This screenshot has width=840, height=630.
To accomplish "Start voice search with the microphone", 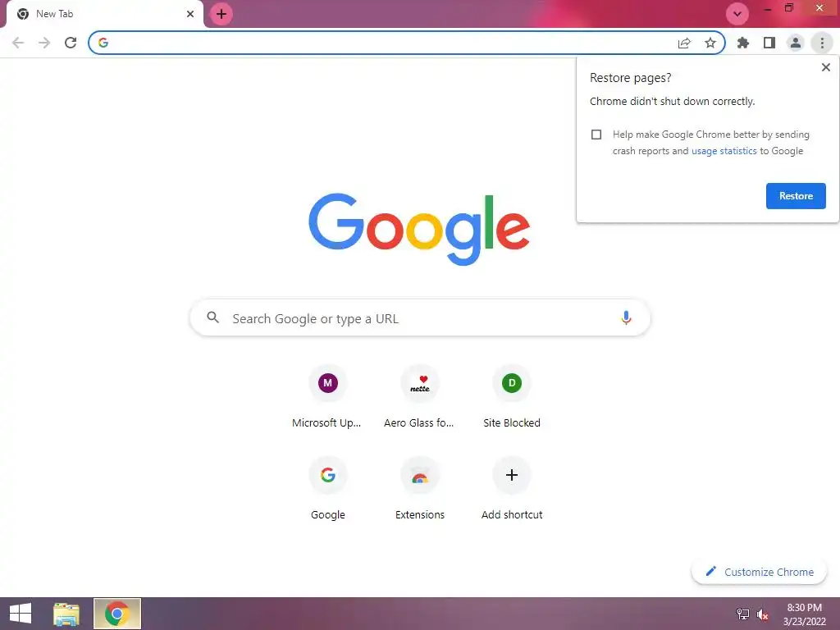I will point(626,317).
